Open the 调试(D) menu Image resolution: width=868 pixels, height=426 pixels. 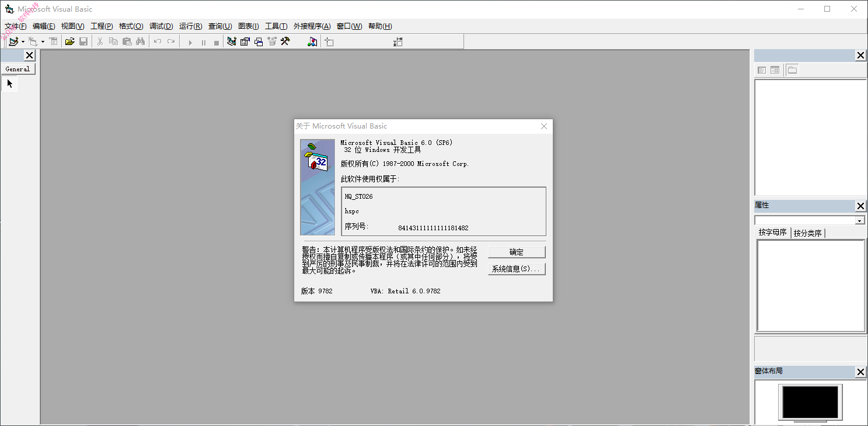click(x=161, y=26)
